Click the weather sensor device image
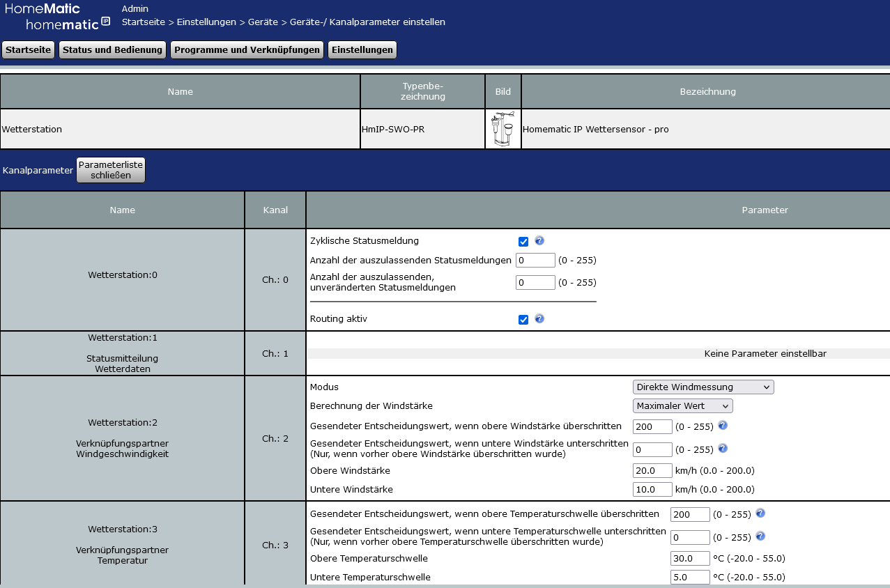The image size is (890, 588). [x=502, y=129]
